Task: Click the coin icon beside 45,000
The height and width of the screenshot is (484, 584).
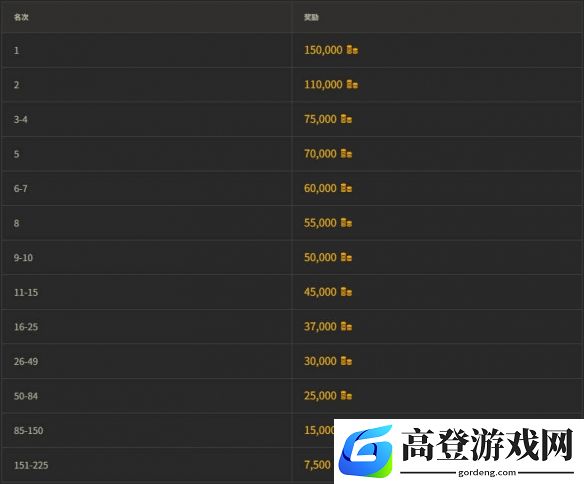Action: pos(346,292)
